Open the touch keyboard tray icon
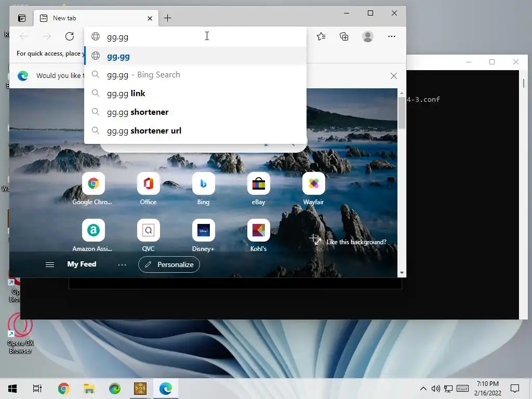This screenshot has height=399, width=532. 462,389
